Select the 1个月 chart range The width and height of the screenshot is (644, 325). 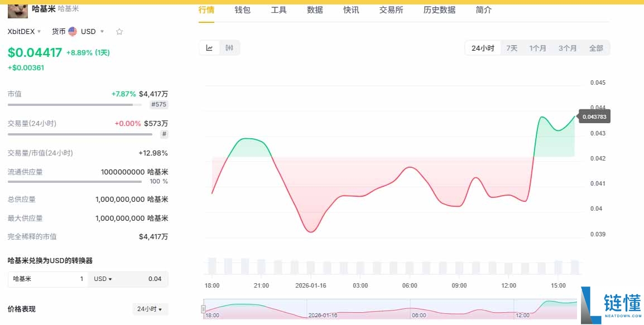pos(537,48)
